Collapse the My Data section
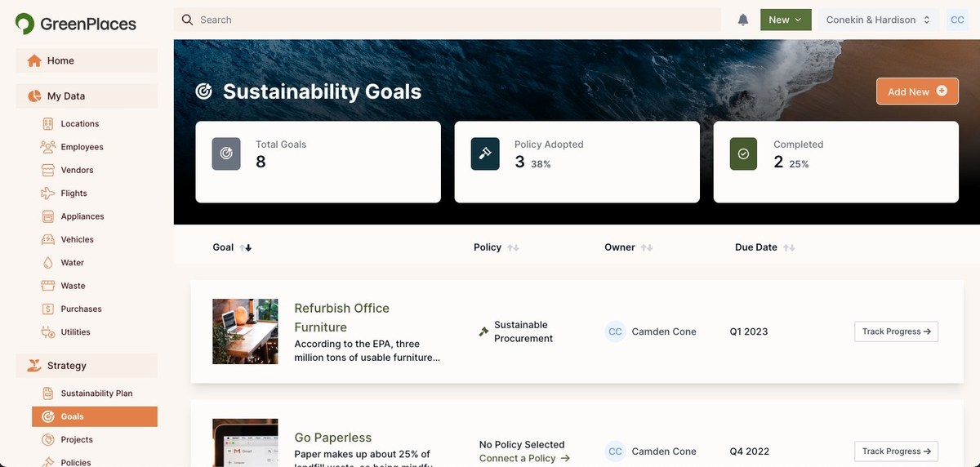Viewport: 980px width, 467px height. click(x=87, y=96)
